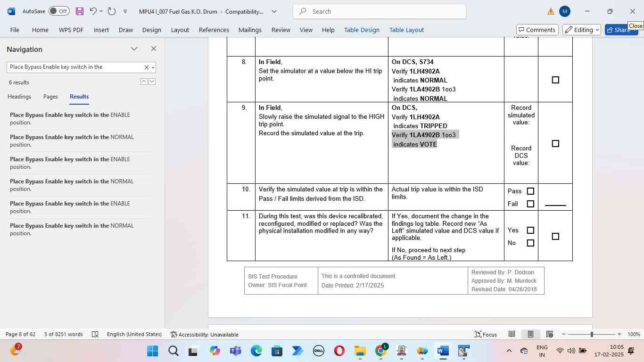Check the No checkbox in step 11
Screen dimensions: 644x362
(530, 243)
